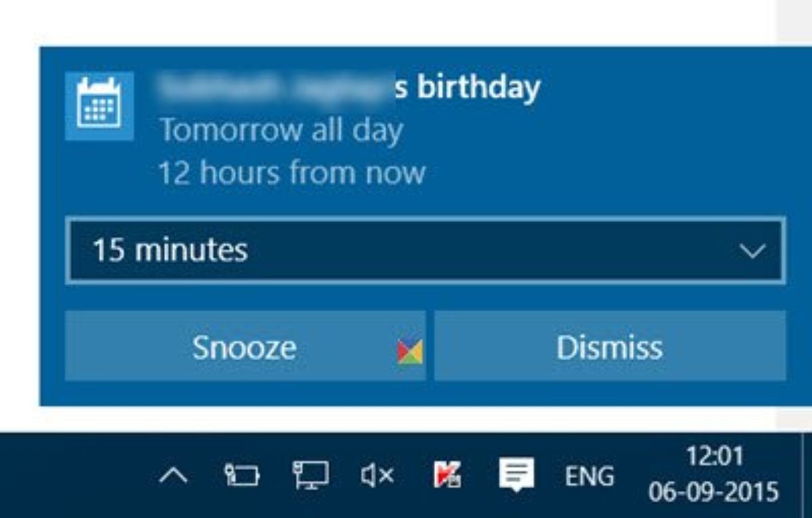Image resolution: width=812 pixels, height=518 pixels.
Task: Snooze the birthday reminder
Action: click(x=245, y=347)
